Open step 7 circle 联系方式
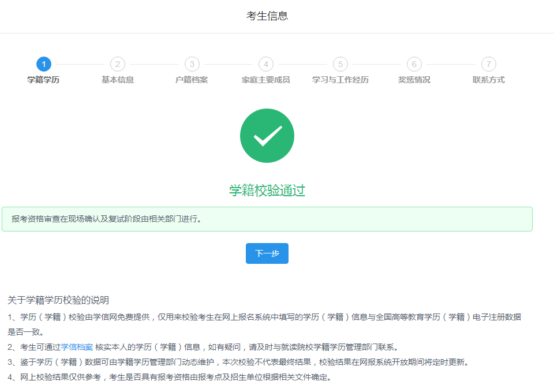The width and height of the screenshot is (554, 392). click(x=489, y=64)
